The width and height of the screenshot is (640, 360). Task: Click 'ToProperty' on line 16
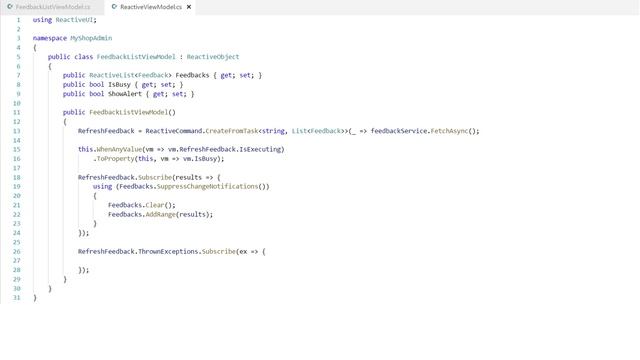pyautogui.click(x=116, y=159)
